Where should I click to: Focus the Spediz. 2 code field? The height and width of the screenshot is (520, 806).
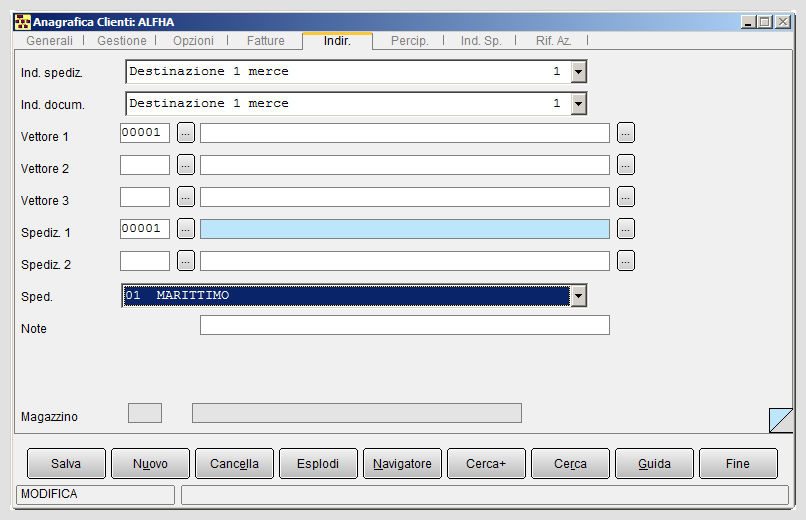tap(145, 261)
